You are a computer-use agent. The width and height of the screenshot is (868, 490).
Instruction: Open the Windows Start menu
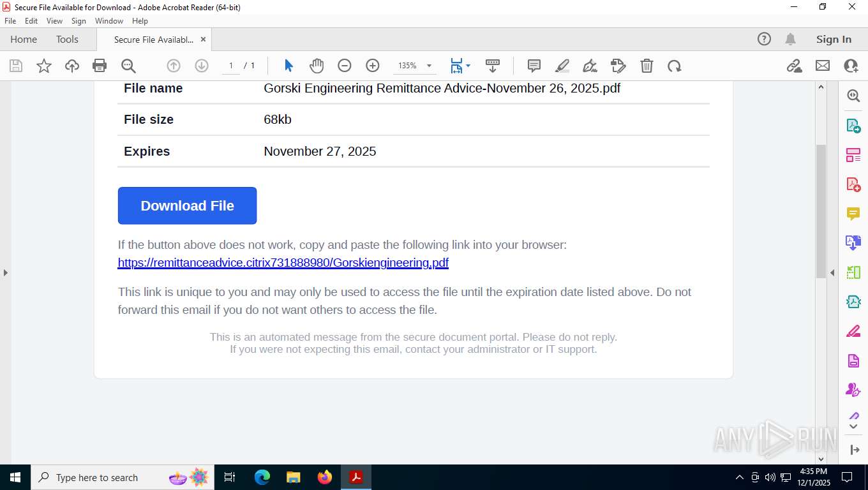pyautogui.click(x=15, y=477)
